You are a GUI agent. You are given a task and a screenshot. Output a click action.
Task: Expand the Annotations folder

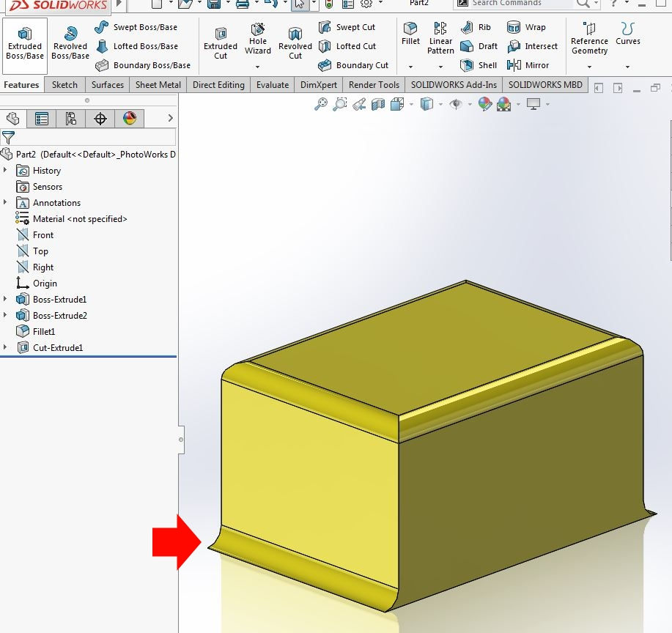5,202
